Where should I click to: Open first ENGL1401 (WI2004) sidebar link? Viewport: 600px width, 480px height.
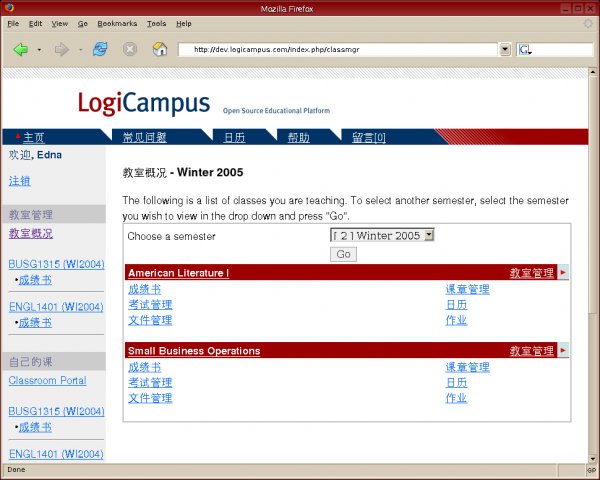pos(56,307)
